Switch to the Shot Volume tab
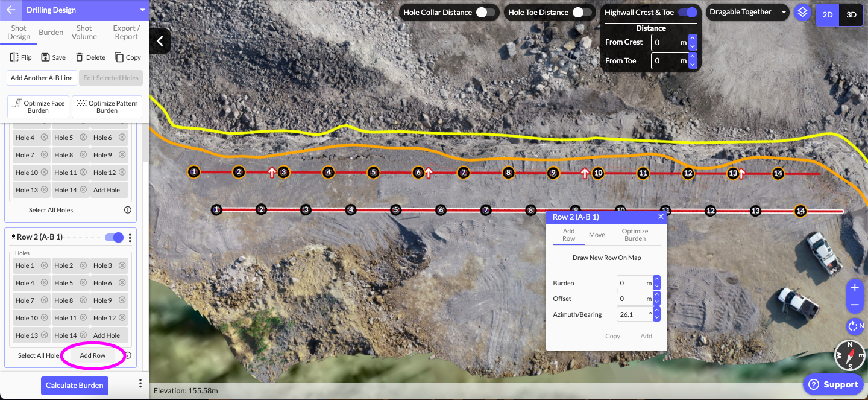The width and height of the screenshot is (868, 400). pyautogui.click(x=84, y=33)
